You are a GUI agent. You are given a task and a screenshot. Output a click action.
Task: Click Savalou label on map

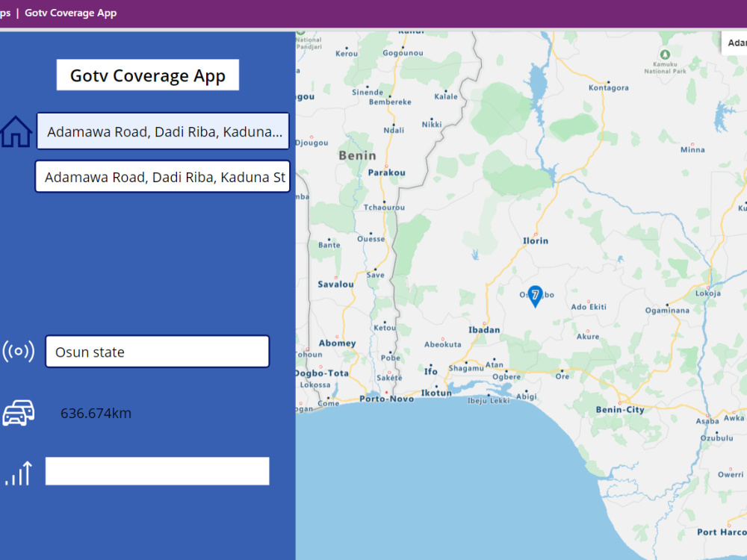(335, 284)
